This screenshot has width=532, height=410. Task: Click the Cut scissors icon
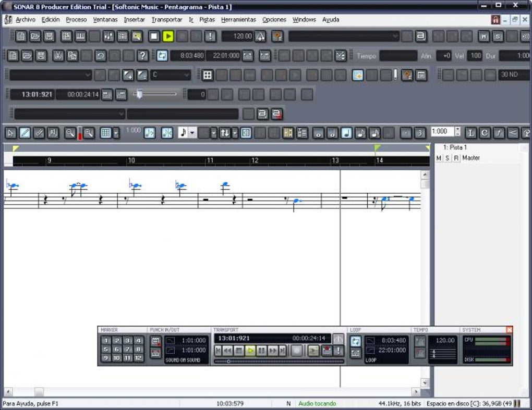pyautogui.click(x=58, y=56)
